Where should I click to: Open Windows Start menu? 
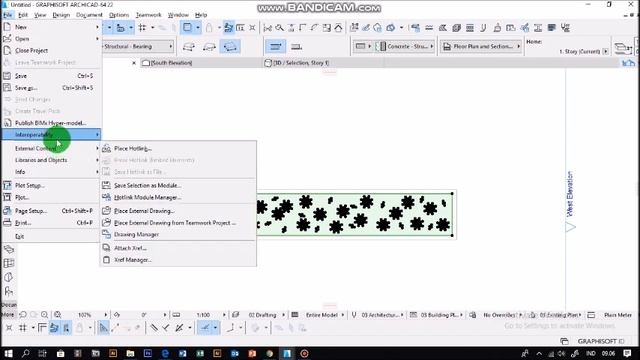(x=8, y=353)
